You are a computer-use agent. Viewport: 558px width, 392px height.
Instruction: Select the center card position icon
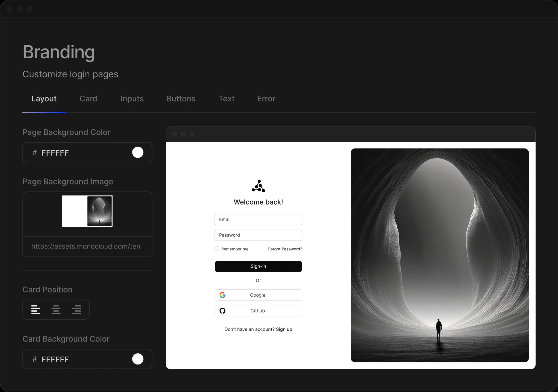click(56, 309)
